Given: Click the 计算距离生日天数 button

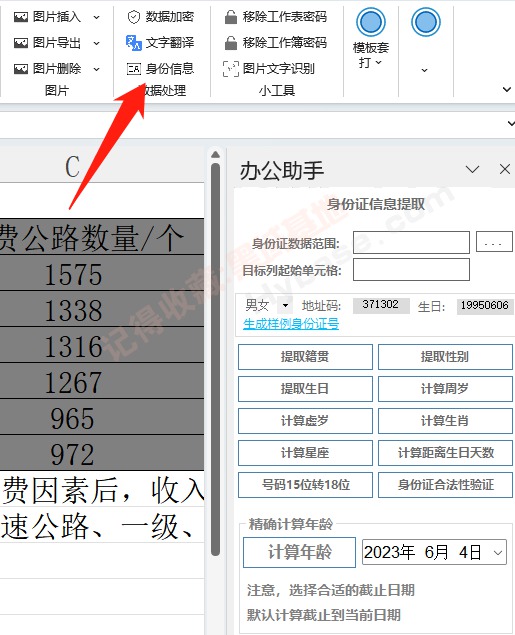Looking at the screenshot, I should pos(445,453).
